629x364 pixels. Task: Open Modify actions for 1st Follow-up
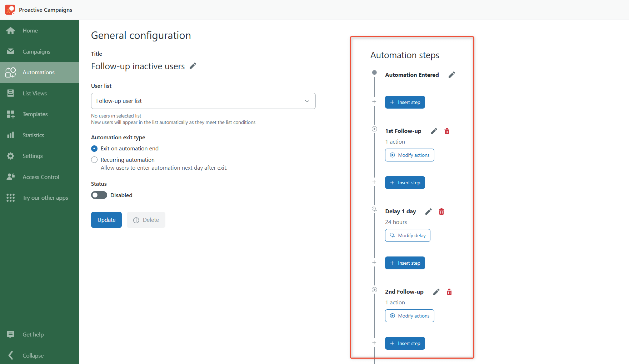click(x=409, y=155)
